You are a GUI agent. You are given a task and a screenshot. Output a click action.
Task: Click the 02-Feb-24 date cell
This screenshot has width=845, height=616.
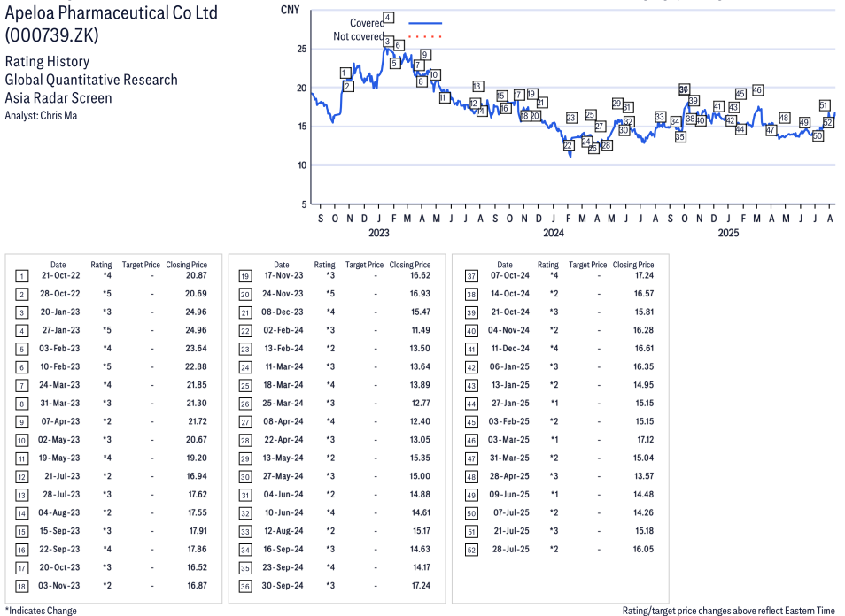tap(283, 330)
